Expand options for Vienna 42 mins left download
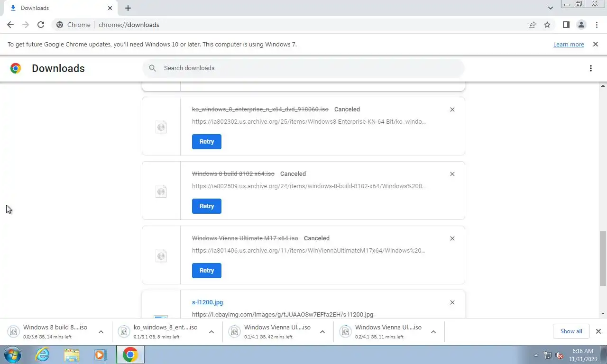The width and height of the screenshot is (607, 364). point(322,332)
